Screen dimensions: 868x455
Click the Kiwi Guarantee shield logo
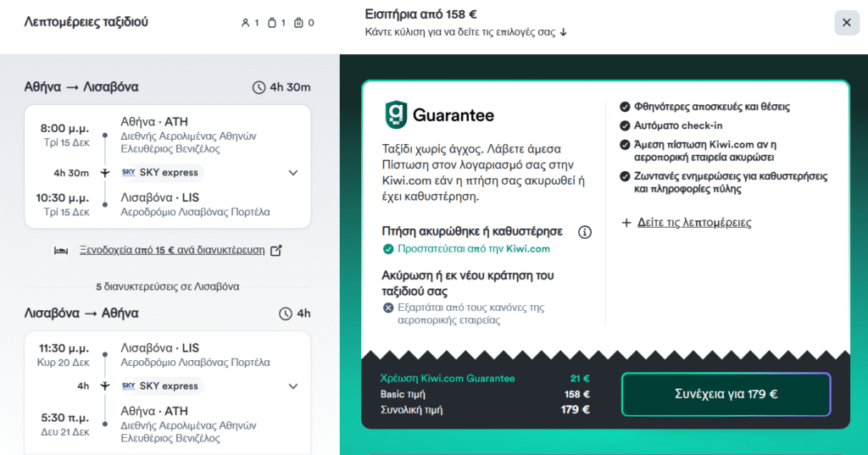396,114
